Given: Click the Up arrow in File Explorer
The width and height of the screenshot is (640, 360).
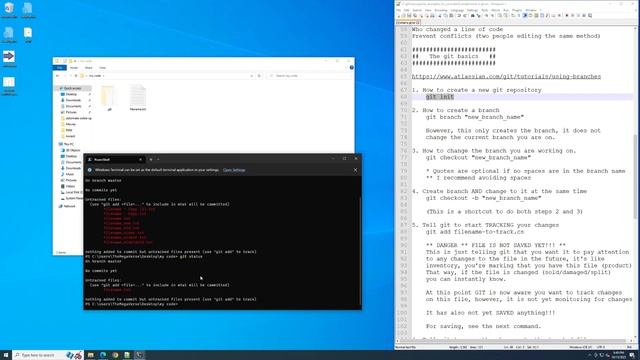Looking at the screenshot, I should coord(76,76).
